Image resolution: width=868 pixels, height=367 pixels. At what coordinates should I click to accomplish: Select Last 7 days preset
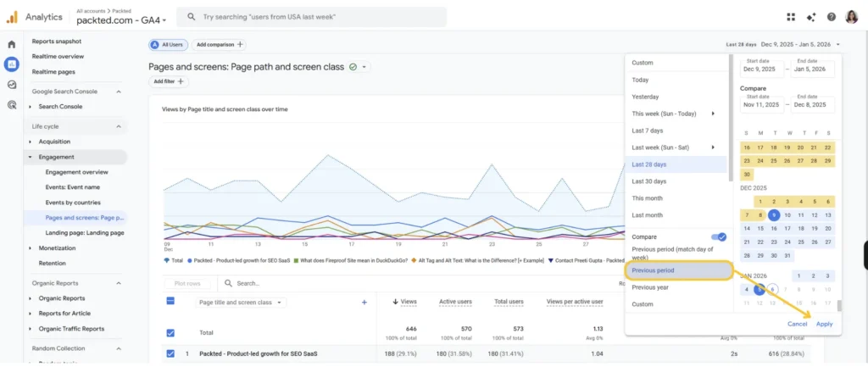pos(648,131)
